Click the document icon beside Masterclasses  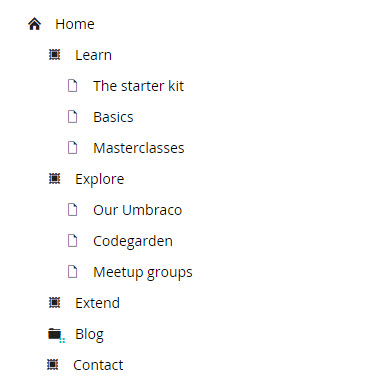[72, 148]
